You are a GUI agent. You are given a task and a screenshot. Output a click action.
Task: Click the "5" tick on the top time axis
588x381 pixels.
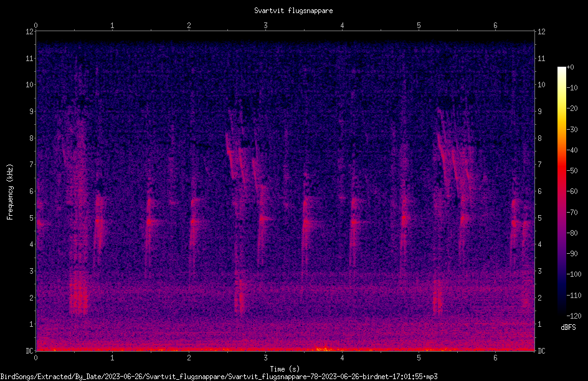pyautogui.click(x=419, y=26)
